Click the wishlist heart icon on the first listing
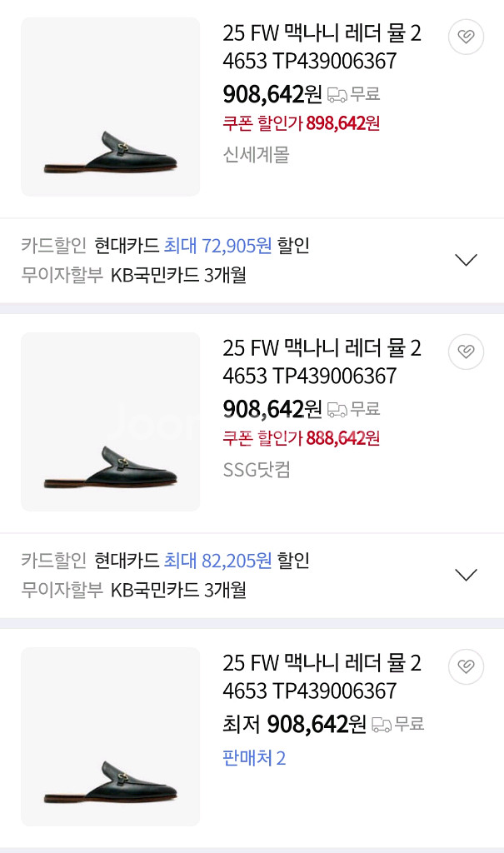Screen dimensions: 504x853 (465, 37)
